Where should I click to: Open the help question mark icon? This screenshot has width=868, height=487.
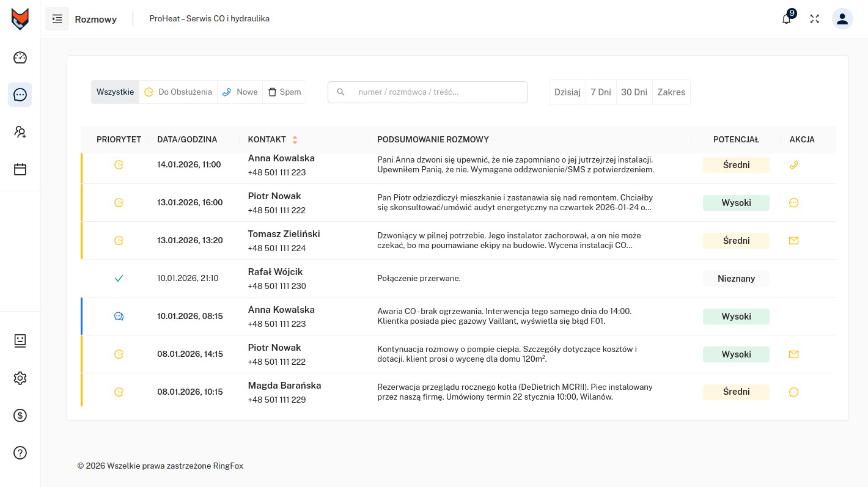click(x=20, y=453)
